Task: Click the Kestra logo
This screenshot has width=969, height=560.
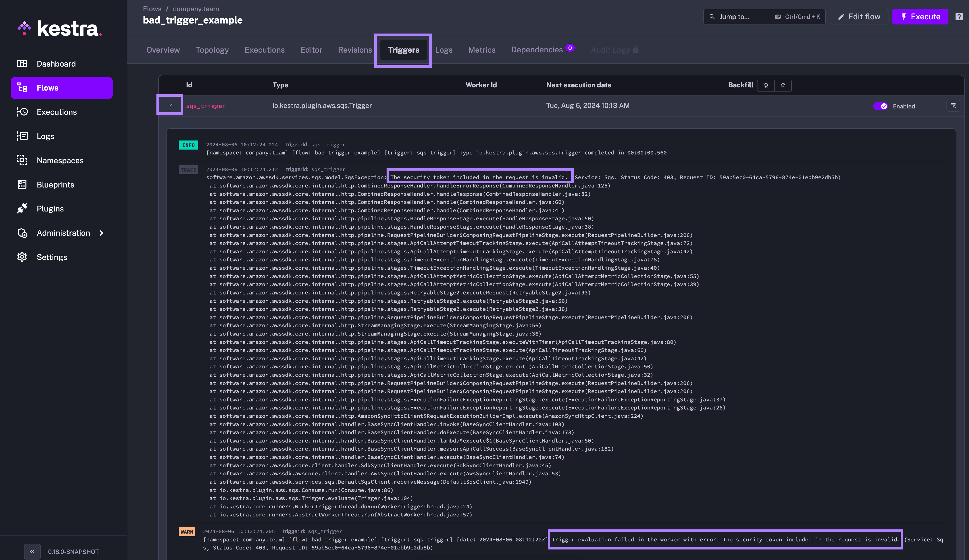Action: (59, 28)
